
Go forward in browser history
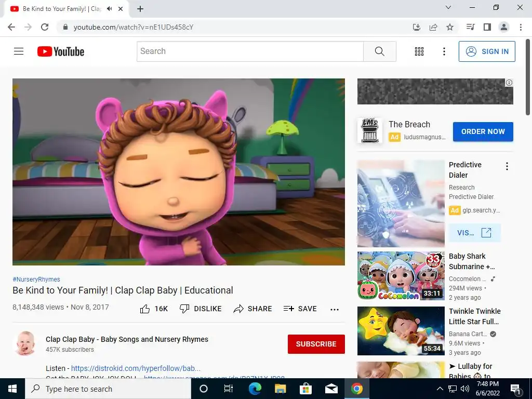pyautogui.click(x=28, y=27)
